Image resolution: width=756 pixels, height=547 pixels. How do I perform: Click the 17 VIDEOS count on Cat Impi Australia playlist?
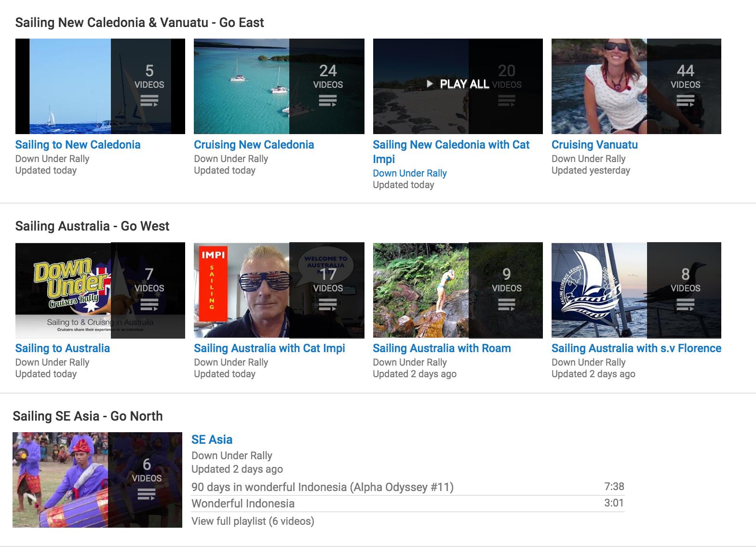(328, 280)
